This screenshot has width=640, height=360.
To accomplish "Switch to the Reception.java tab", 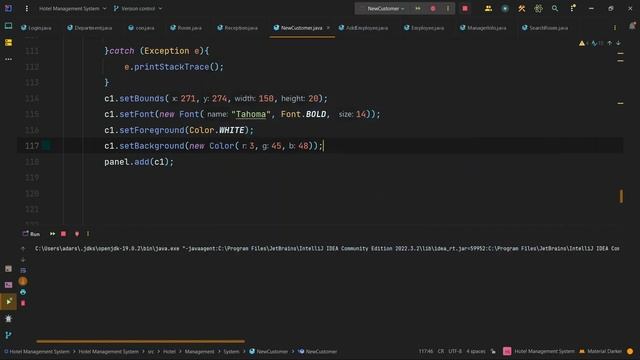I will [x=238, y=28].
